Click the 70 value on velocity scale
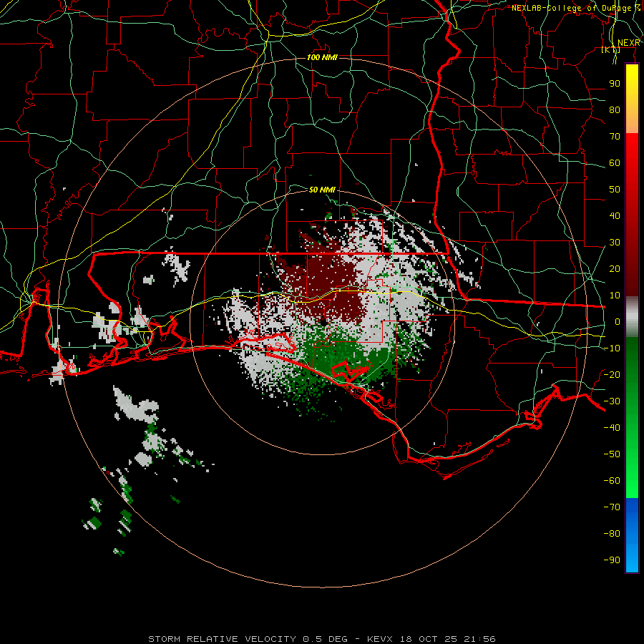Viewport: 644px width, 644px height. (x=615, y=137)
